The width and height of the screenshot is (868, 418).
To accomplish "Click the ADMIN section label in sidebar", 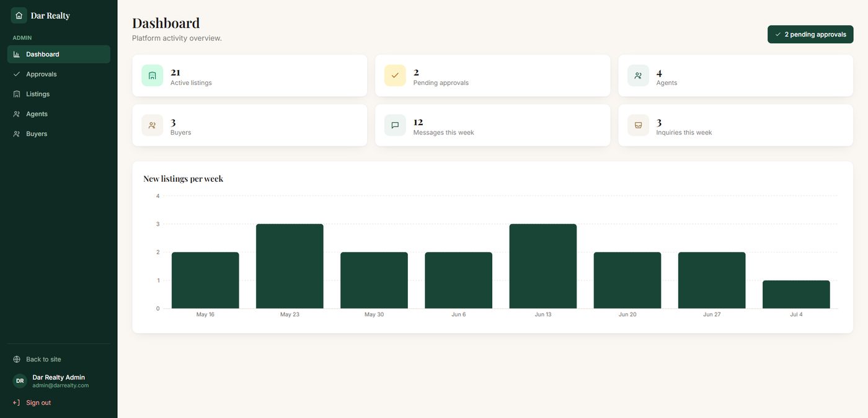I will pos(22,38).
